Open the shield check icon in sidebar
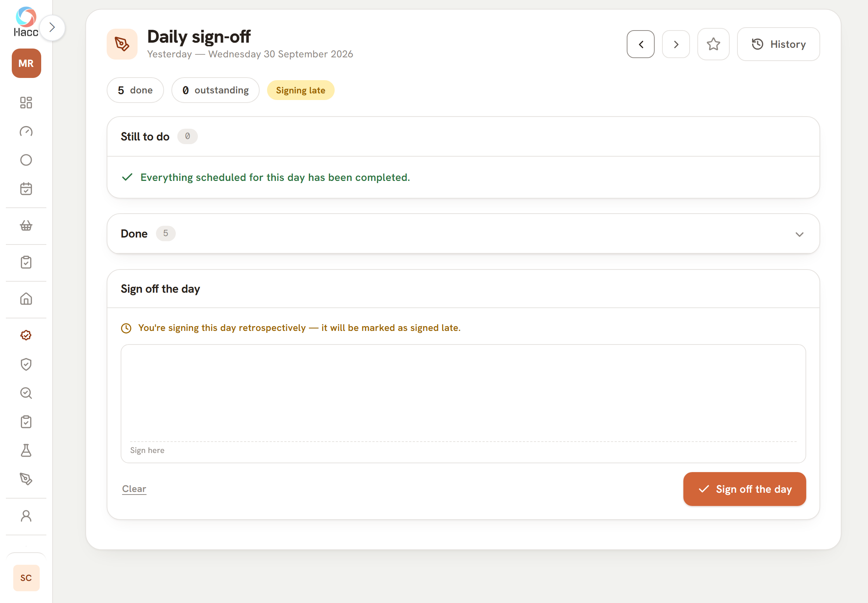 tap(26, 364)
